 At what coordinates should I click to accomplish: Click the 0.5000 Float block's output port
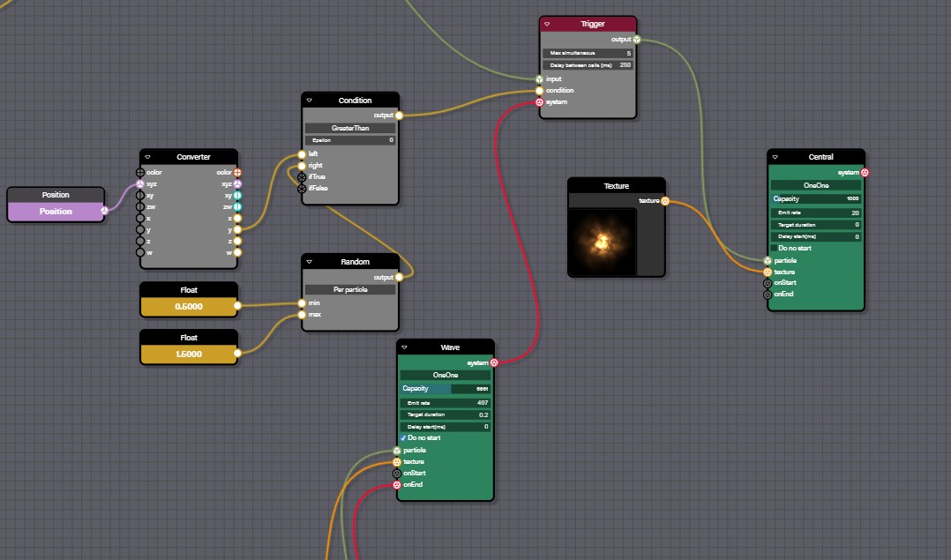(x=237, y=306)
